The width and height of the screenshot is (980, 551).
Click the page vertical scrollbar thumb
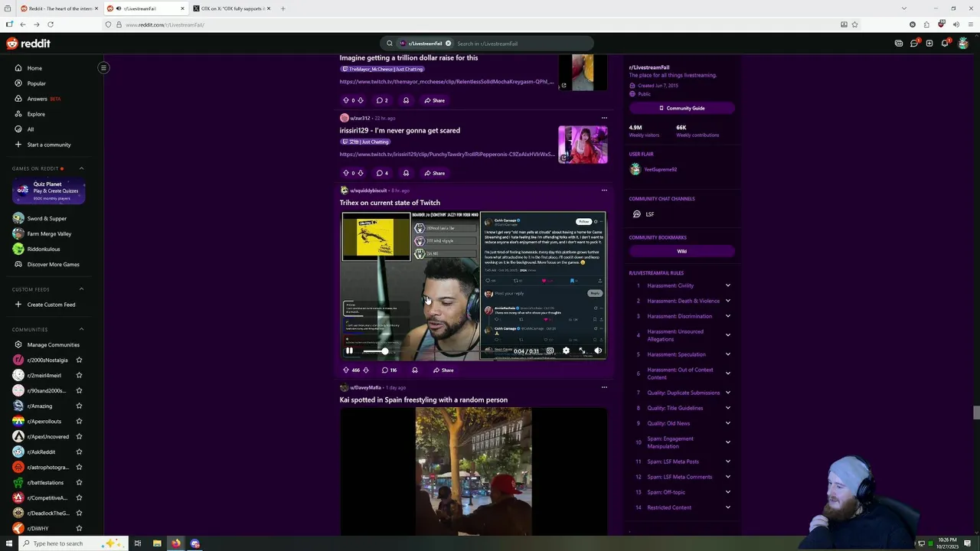pyautogui.click(x=976, y=413)
